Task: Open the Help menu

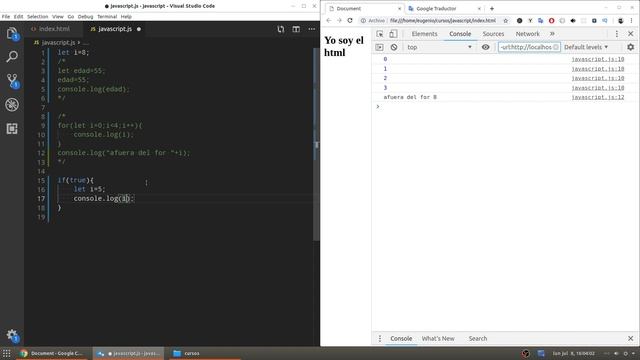Action: coord(126,17)
